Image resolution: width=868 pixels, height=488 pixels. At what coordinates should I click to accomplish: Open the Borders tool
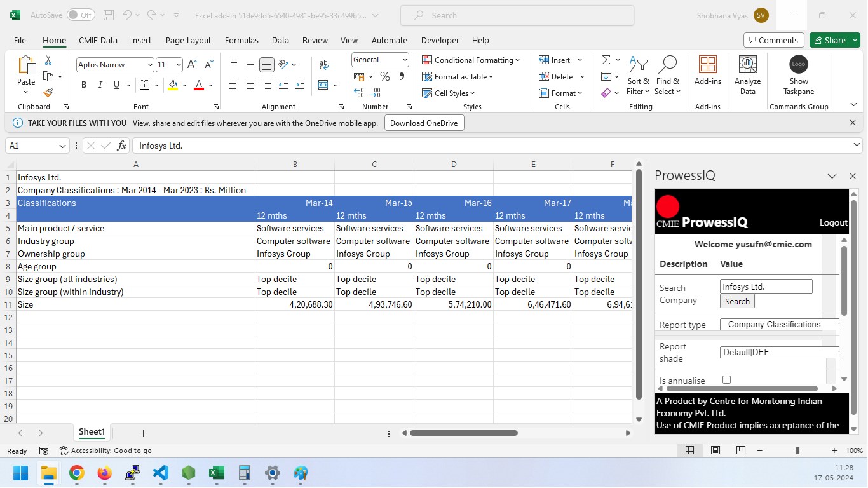pyautogui.click(x=144, y=85)
